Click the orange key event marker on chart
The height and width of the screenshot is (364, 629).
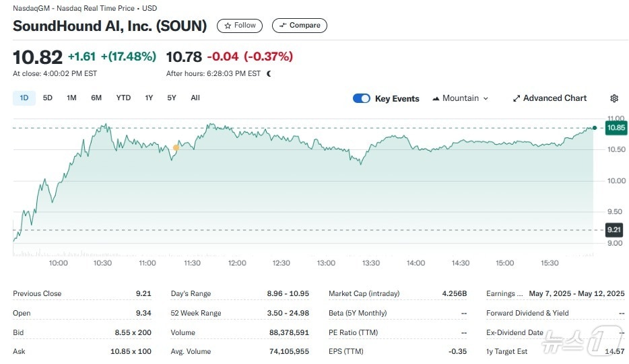tap(176, 147)
